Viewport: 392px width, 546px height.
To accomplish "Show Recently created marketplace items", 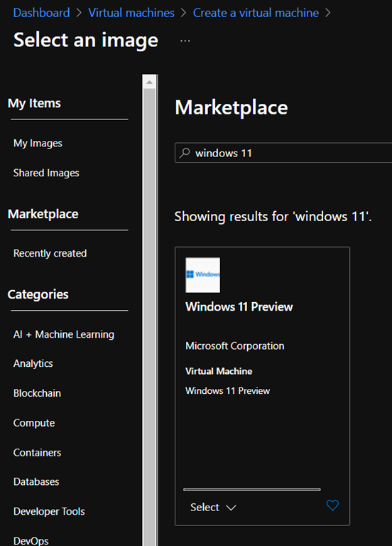I will click(50, 253).
